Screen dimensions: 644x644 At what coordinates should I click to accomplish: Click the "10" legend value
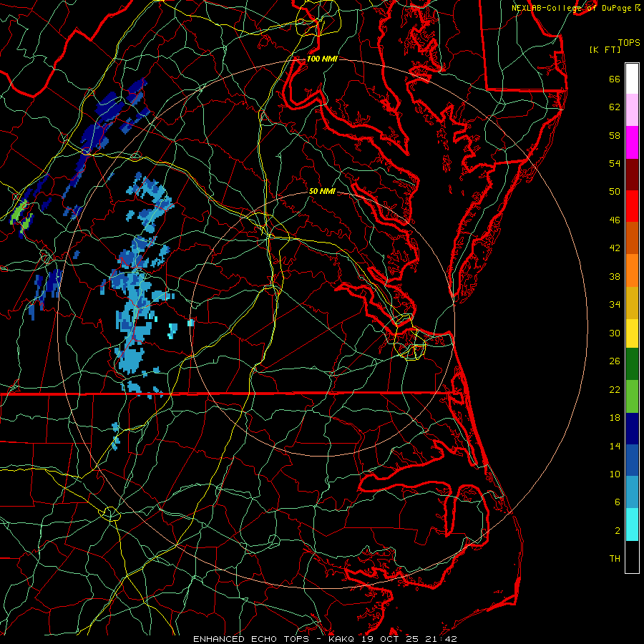click(615, 474)
